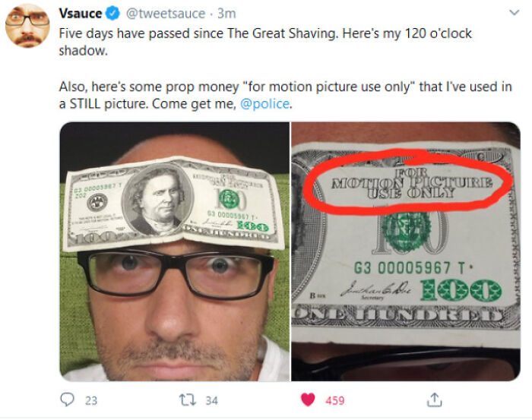Toggle the red heart like icon
The image size is (532, 420).
[x=308, y=399]
